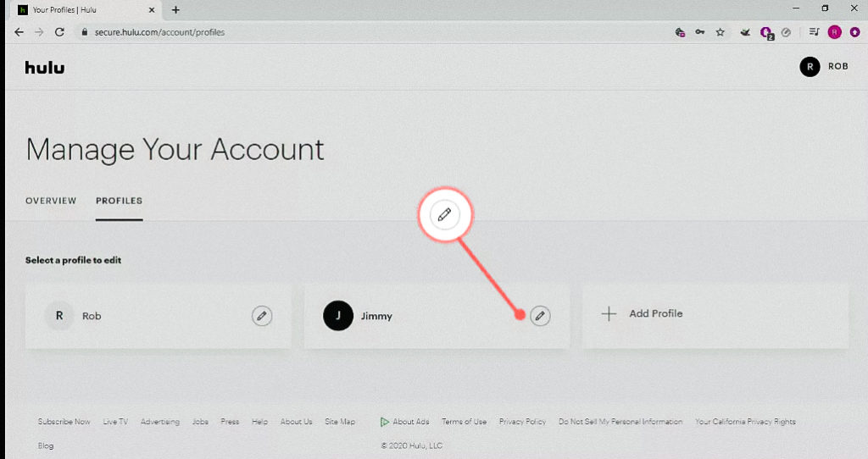Open the About Ads footer link

[404, 422]
